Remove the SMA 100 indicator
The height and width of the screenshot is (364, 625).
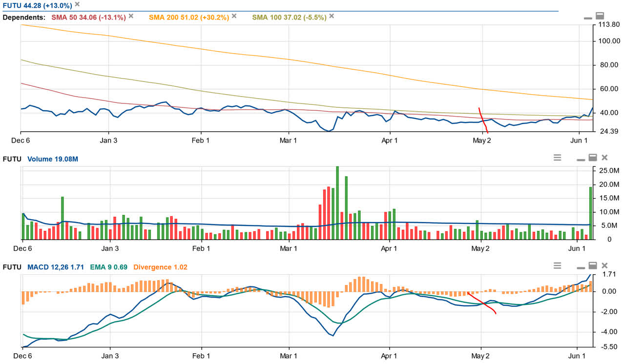tap(332, 16)
